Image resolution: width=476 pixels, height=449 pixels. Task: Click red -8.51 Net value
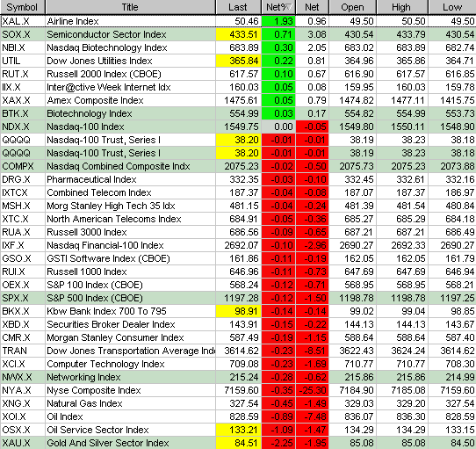tap(313, 351)
